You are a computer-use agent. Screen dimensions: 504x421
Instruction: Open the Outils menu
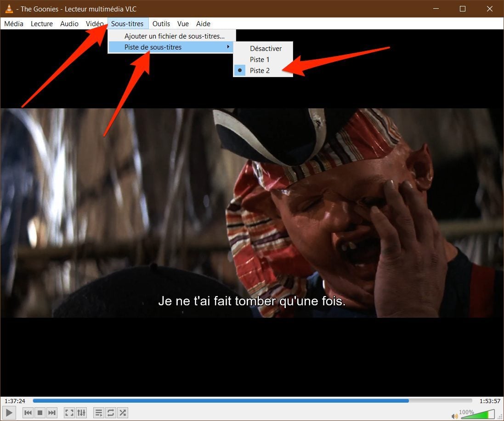(161, 23)
